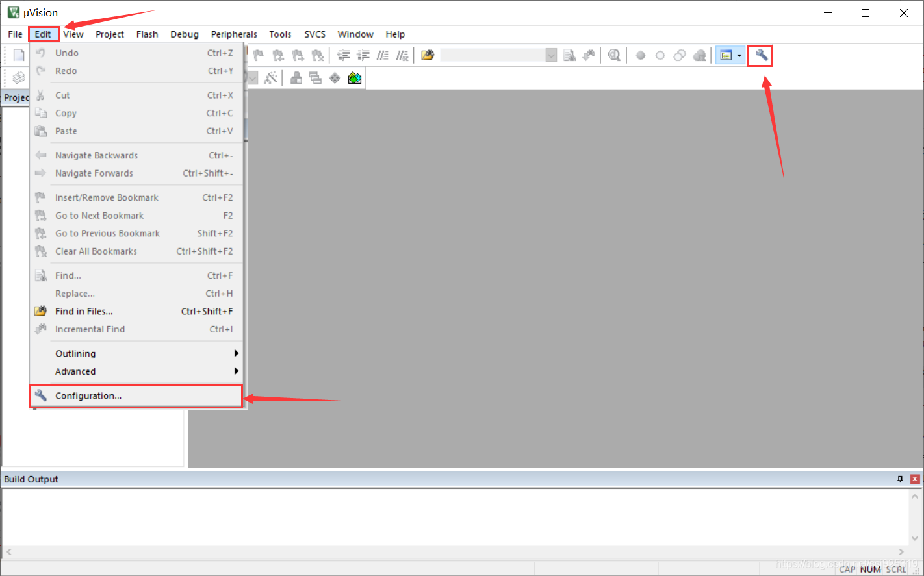The height and width of the screenshot is (576, 924).
Task: Click the Uncomment Selection toolbar icon
Action: pos(402,55)
